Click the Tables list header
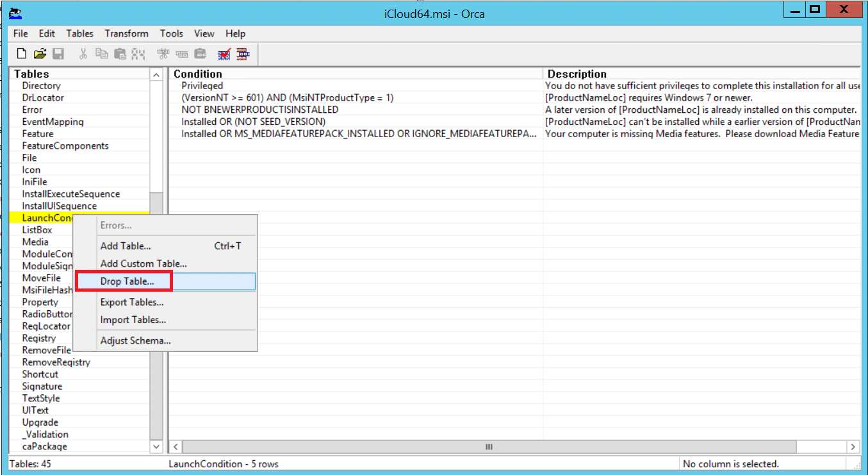This screenshot has height=475, width=868. (79, 74)
